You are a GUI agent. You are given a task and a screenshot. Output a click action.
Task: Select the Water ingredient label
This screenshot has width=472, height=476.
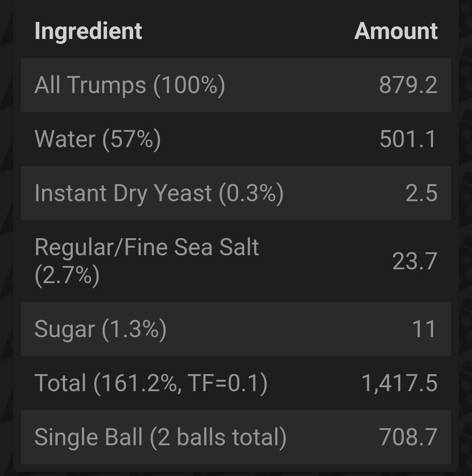pyautogui.click(x=65, y=139)
